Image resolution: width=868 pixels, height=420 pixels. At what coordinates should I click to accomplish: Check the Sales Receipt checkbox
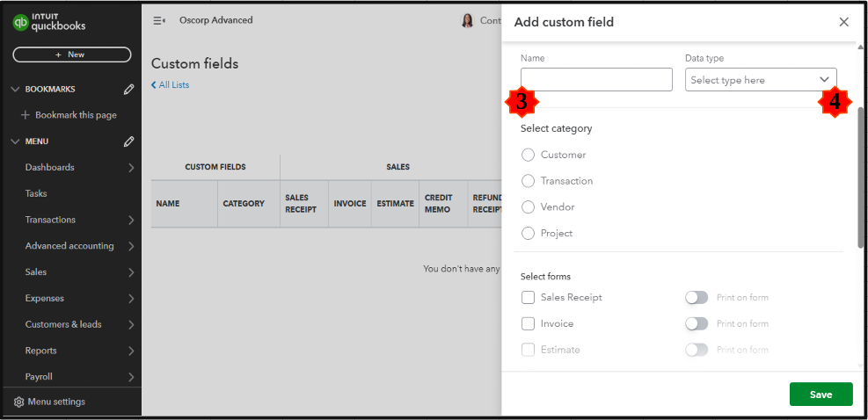point(528,297)
